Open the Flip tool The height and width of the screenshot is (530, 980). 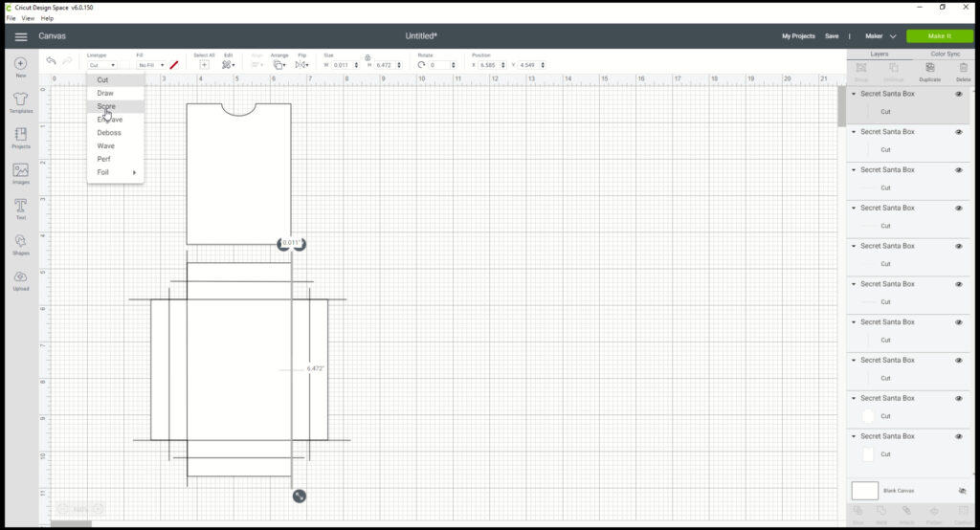[301, 65]
